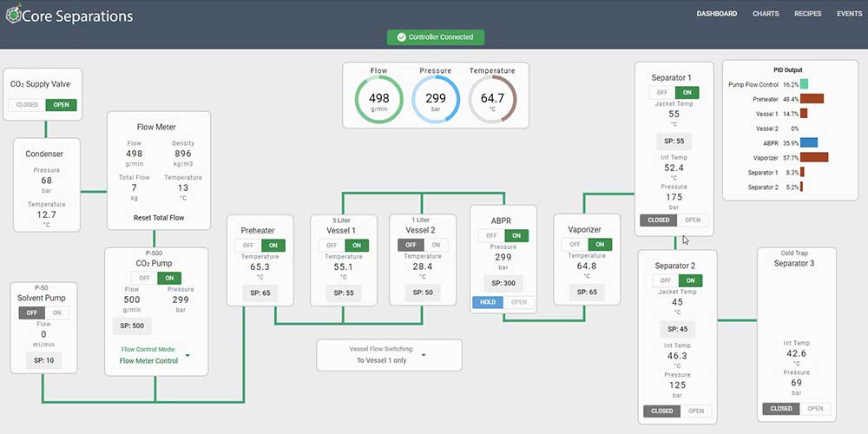Click the Controller Connected checkmark icon

pyautogui.click(x=401, y=37)
